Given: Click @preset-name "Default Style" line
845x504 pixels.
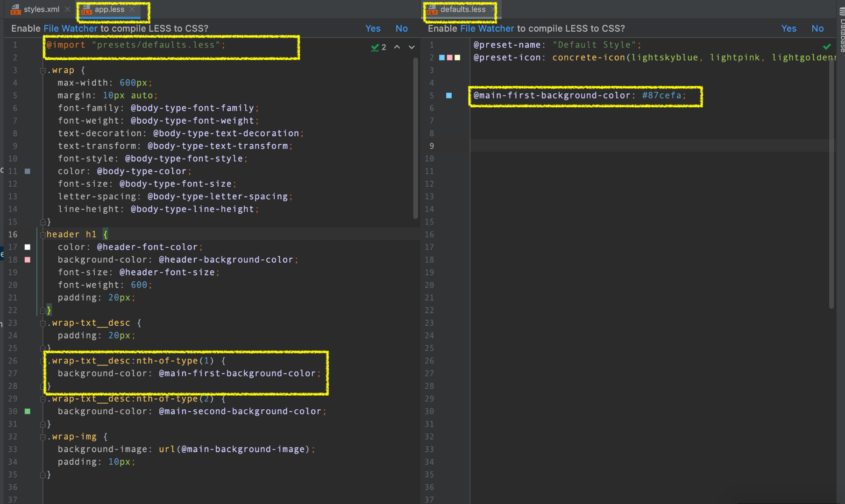Looking at the screenshot, I should click(x=557, y=45).
